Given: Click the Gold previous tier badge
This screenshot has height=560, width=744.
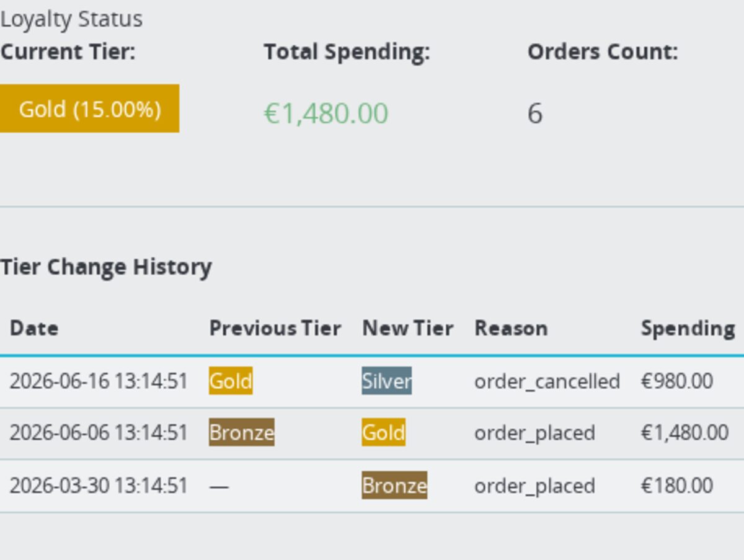Looking at the screenshot, I should coord(231,381).
